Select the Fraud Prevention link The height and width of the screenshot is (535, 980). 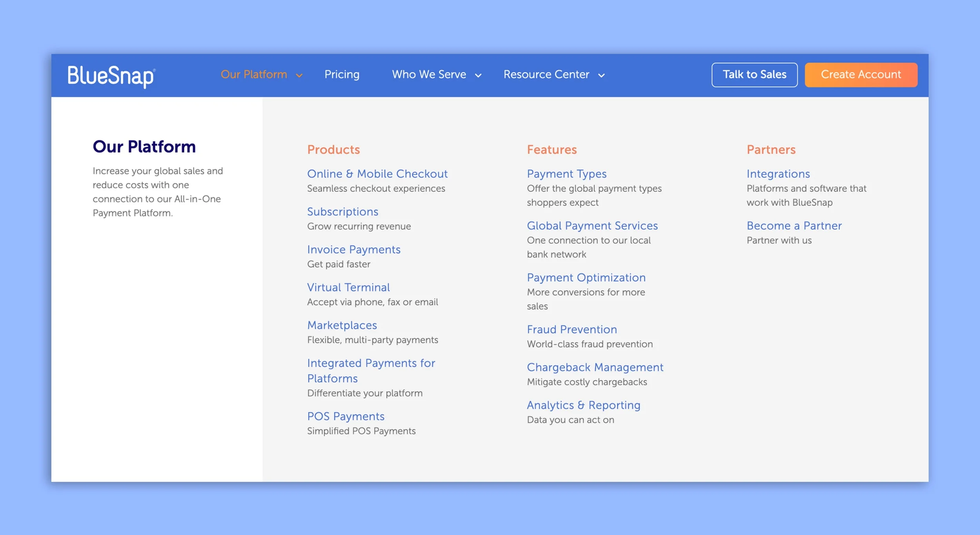click(x=572, y=329)
